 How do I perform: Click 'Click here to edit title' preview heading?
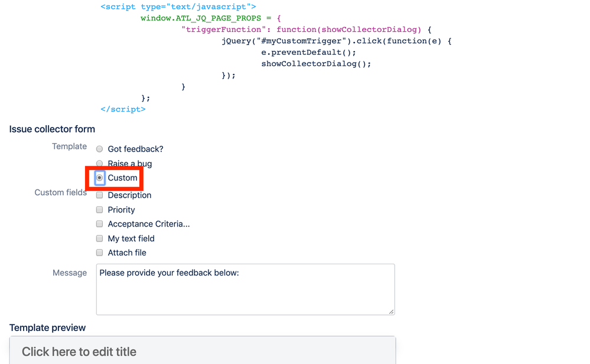(x=79, y=352)
